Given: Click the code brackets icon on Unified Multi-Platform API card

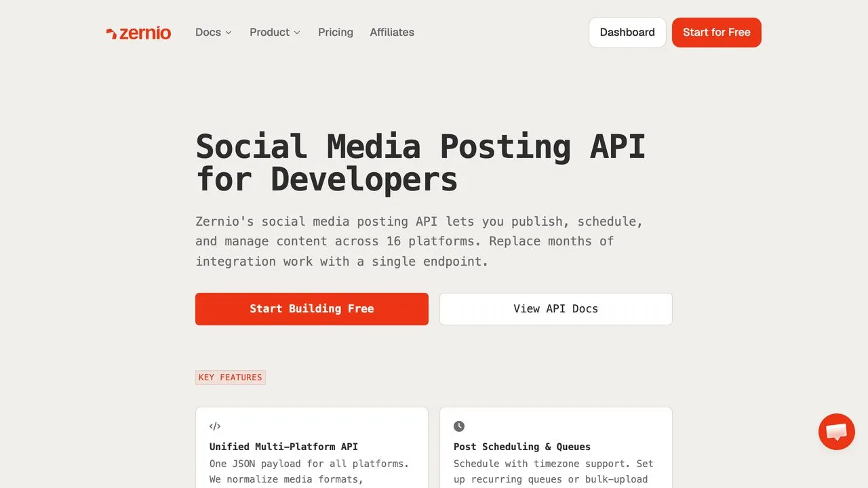Looking at the screenshot, I should (215, 426).
